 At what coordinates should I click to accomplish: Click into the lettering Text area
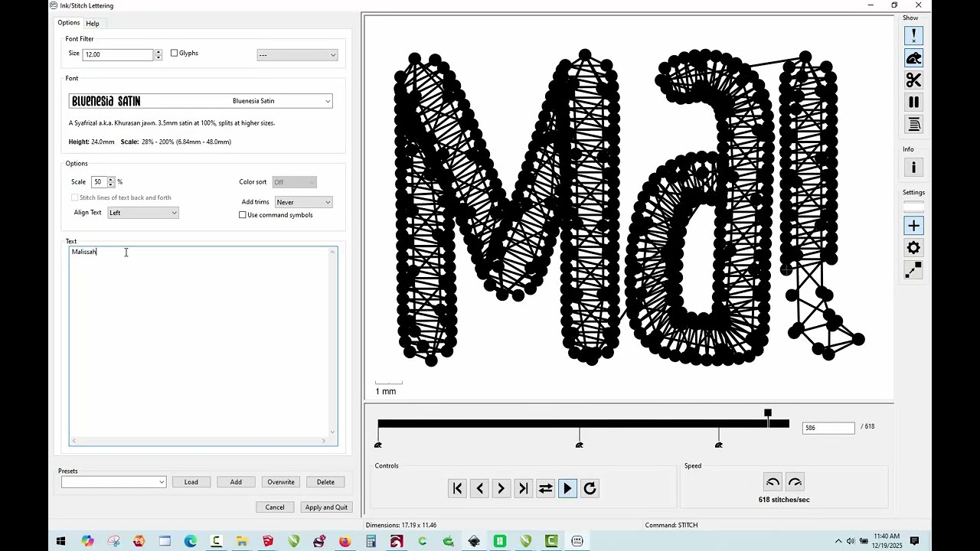pos(200,341)
